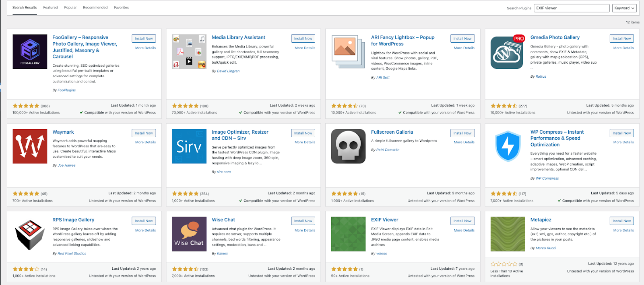Open the Media Library Assistant title link
644x285 pixels.
click(238, 37)
